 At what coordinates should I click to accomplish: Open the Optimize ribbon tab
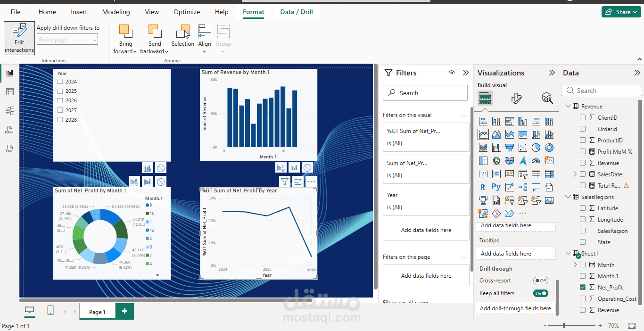(187, 12)
